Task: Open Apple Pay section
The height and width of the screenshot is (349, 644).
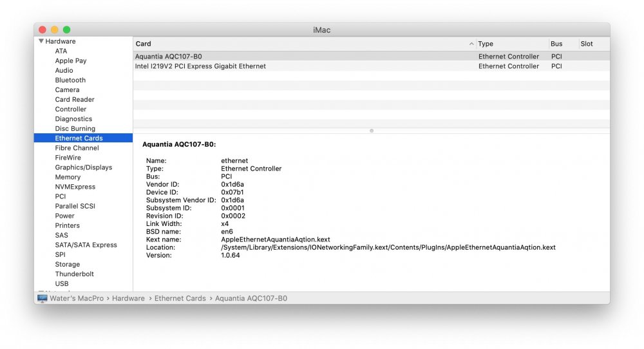Action: click(71, 61)
